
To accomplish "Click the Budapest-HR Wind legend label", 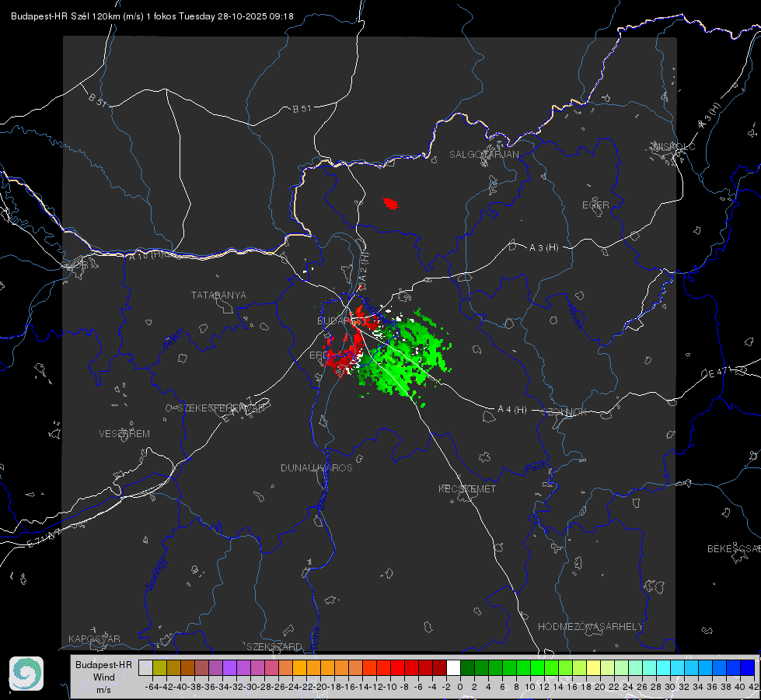I will [x=104, y=677].
